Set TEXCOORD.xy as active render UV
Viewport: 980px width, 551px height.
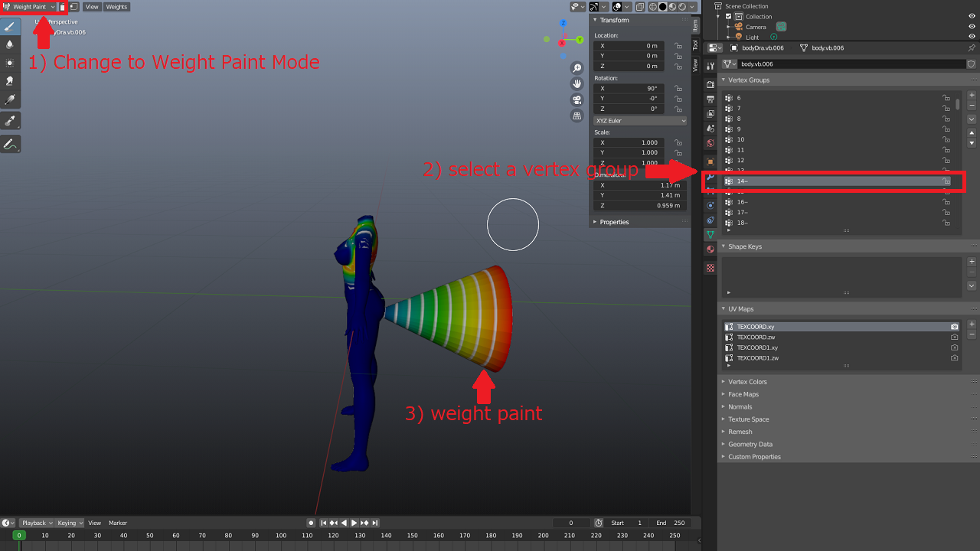954,327
